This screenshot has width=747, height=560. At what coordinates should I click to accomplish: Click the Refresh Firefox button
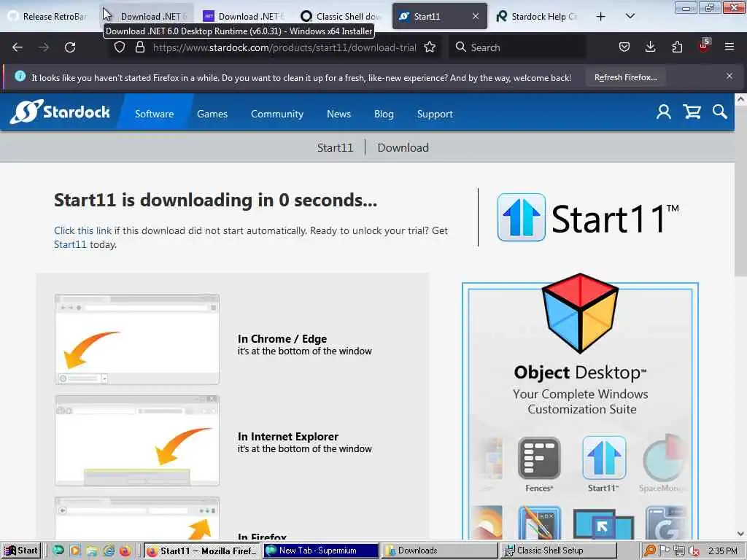[x=625, y=77]
